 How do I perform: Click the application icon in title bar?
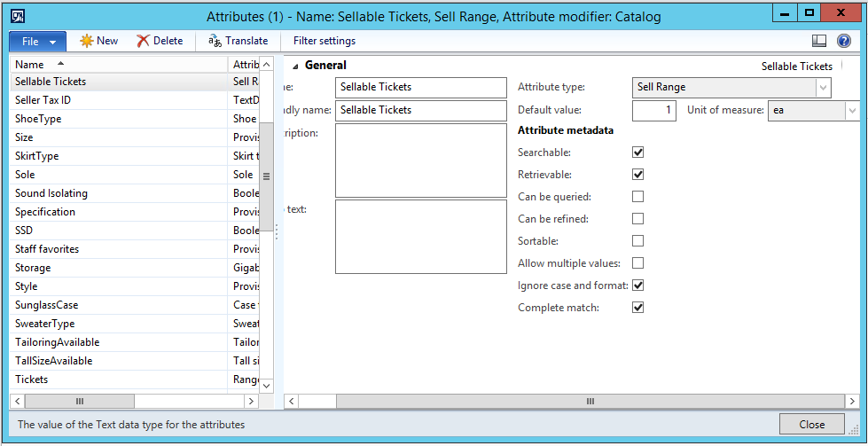click(x=17, y=16)
